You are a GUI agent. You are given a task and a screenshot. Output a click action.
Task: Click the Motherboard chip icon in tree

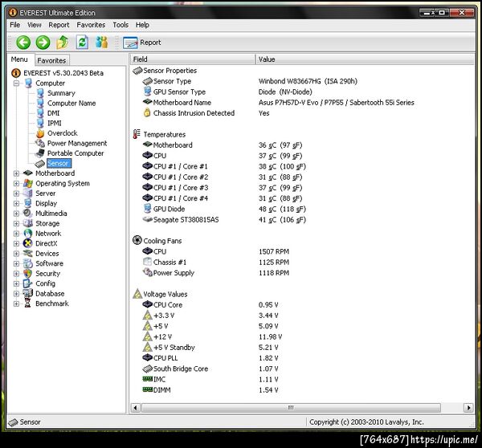(28, 173)
